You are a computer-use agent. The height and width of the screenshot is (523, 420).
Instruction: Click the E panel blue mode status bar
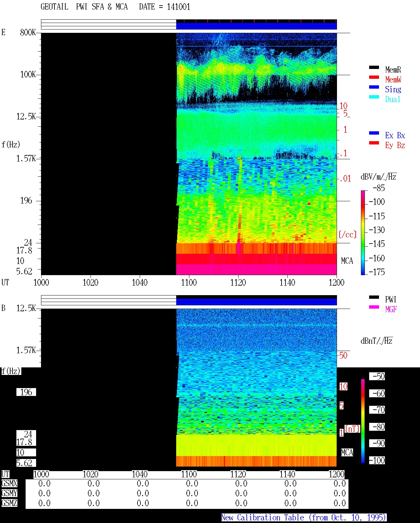(x=256, y=26)
